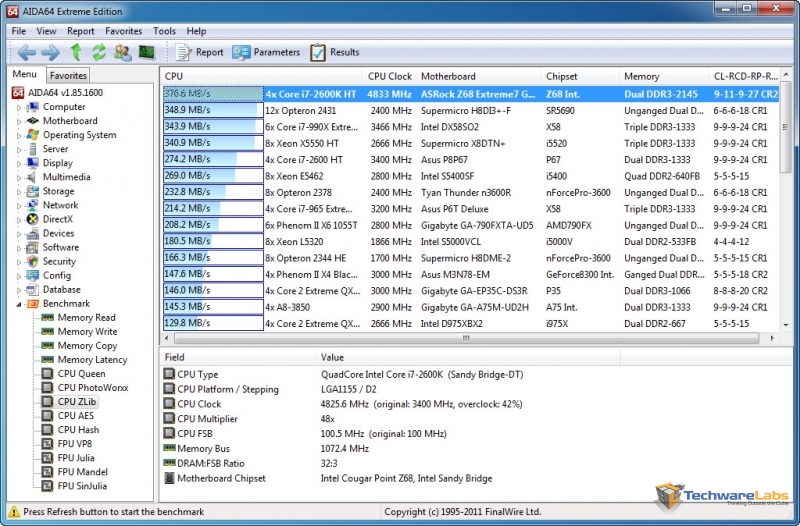The image size is (800, 526).
Task: Click the Results toolbar button
Action: tap(335, 52)
